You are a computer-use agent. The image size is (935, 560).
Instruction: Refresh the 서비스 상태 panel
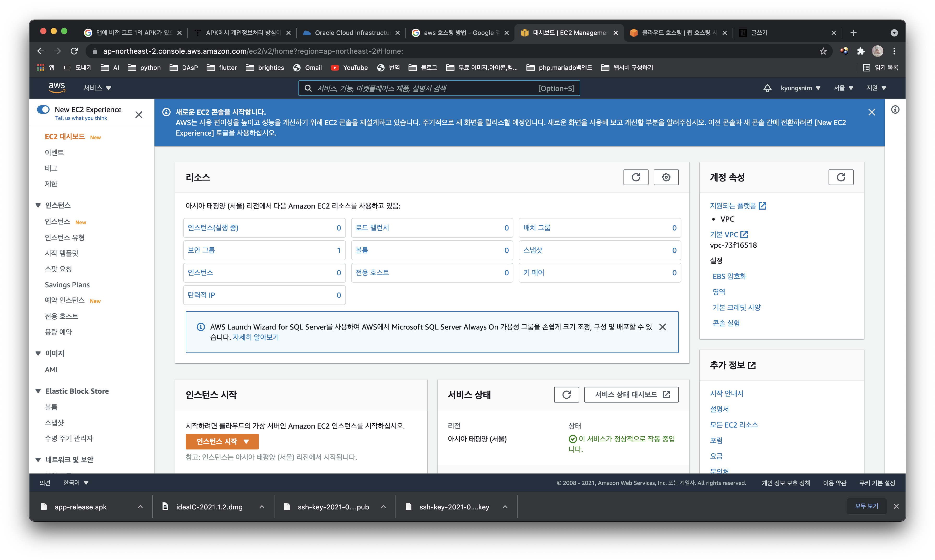566,395
